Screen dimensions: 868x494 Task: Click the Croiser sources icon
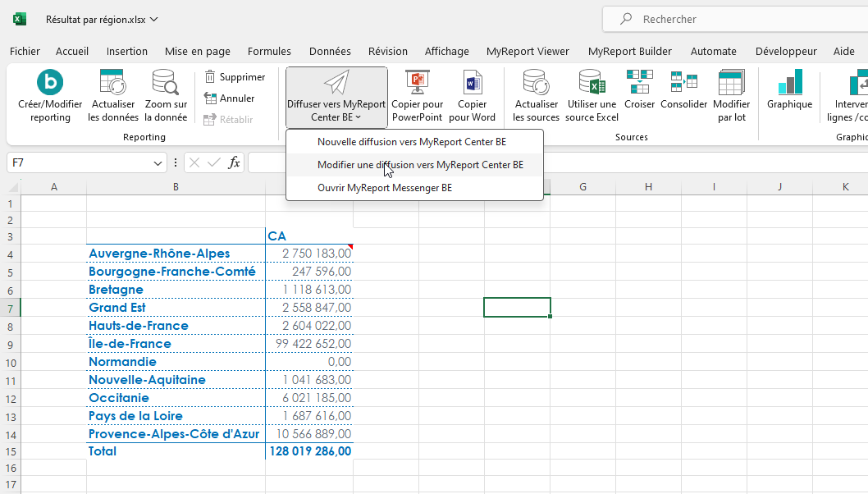(x=639, y=82)
